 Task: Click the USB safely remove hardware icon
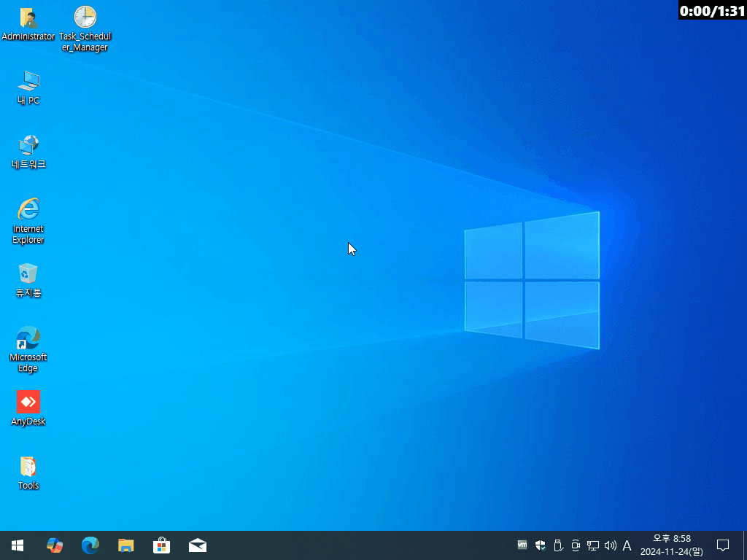point(558,545)
